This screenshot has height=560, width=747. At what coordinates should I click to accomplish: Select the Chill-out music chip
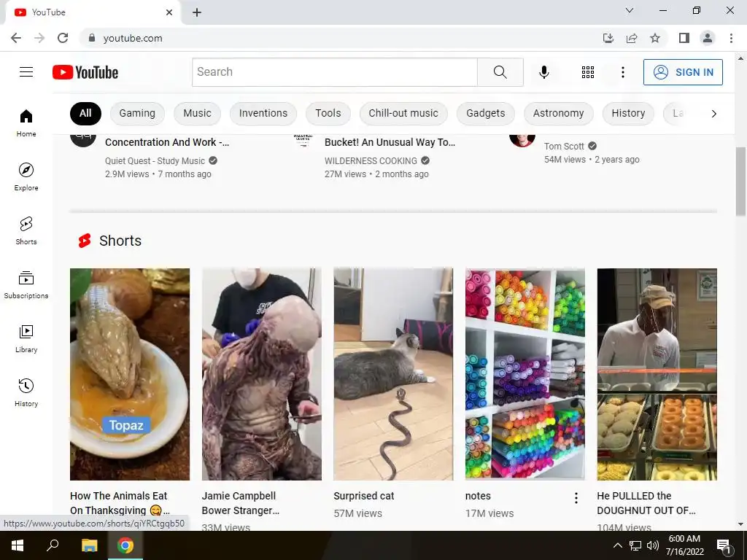coord(403,113)
